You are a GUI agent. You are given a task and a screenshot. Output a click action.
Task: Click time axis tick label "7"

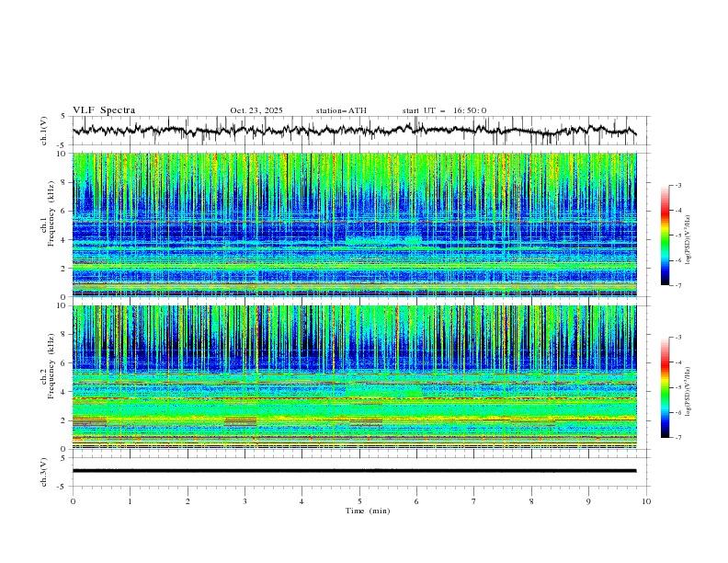[474, 501]
